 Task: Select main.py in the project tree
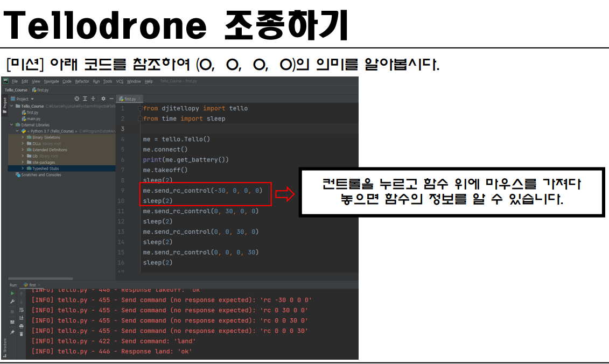coord(31,118)
